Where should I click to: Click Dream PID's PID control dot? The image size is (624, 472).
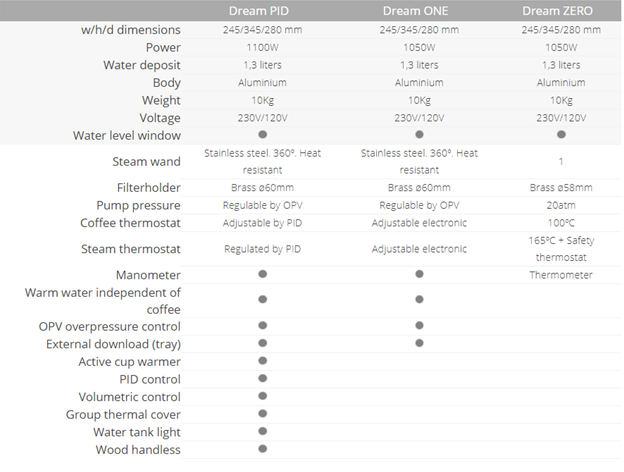262,379
